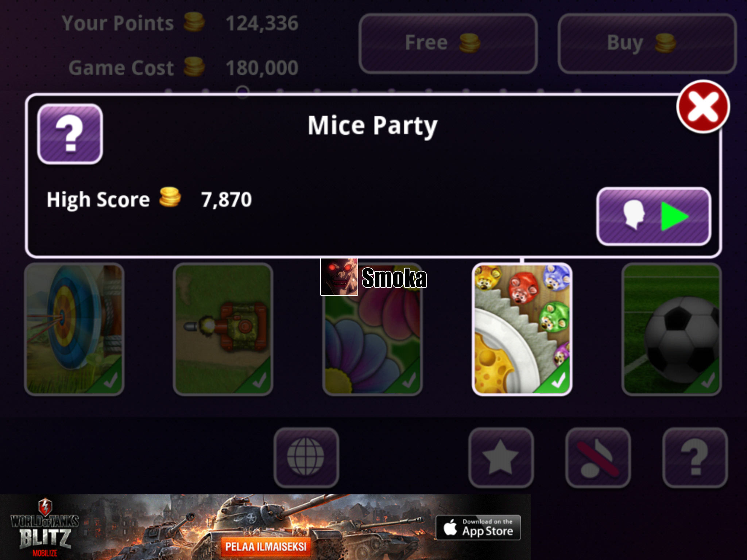The image size is (747, 560).
Task: Start single-player game with play button
Action: pos(654,217)
